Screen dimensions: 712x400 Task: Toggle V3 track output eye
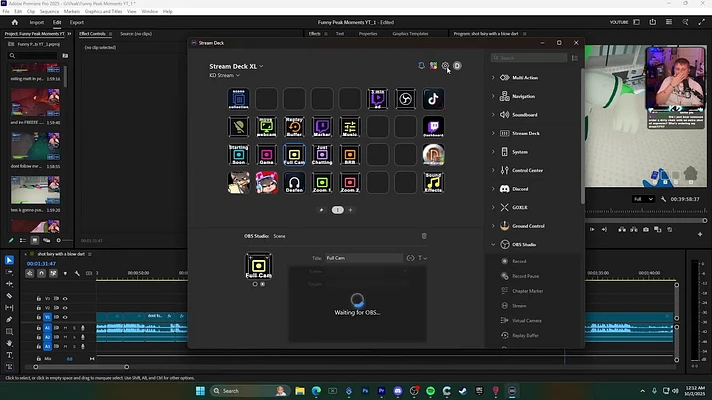(x=65, y=299)
